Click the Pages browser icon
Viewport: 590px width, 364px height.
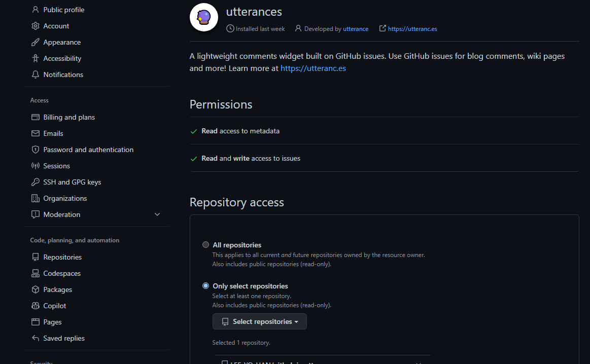[x=36, y=322]
